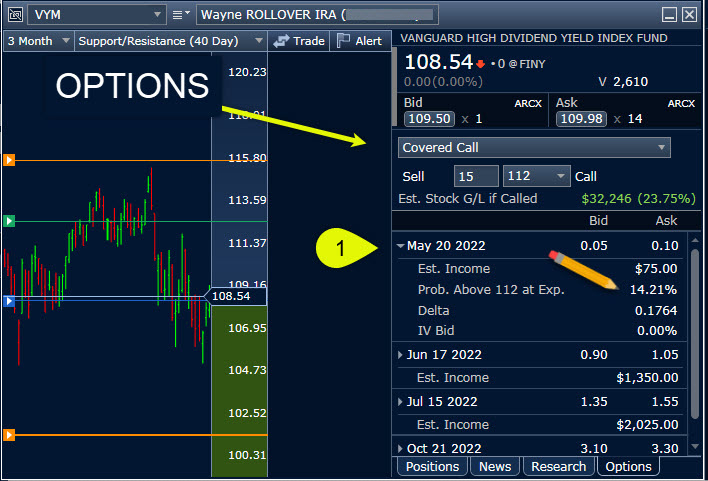Click the Trade arrows icon

tap(281, 41)
